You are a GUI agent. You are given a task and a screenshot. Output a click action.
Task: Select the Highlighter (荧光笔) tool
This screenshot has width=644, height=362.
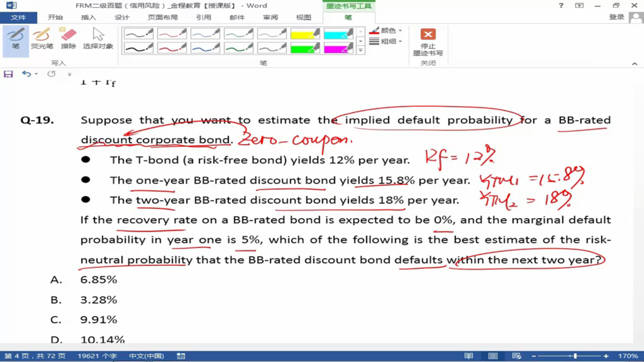click(x=42, y=38)
